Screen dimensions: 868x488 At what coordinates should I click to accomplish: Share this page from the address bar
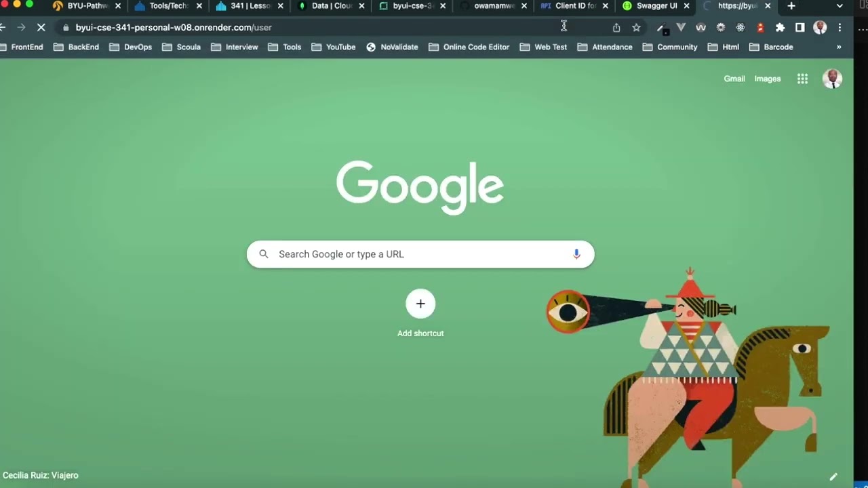pyautogui.click(x=616, y=28)
